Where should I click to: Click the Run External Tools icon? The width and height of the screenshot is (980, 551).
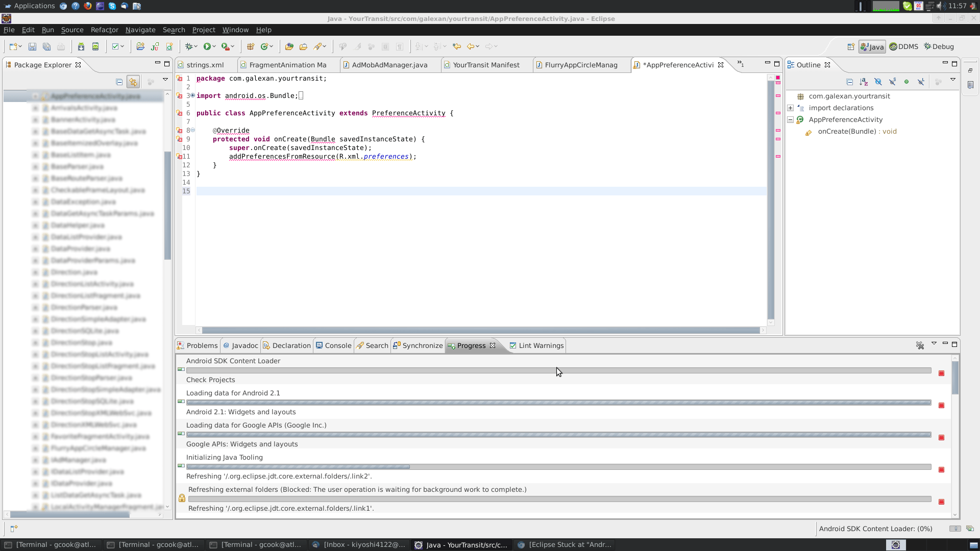click(225, 47)
